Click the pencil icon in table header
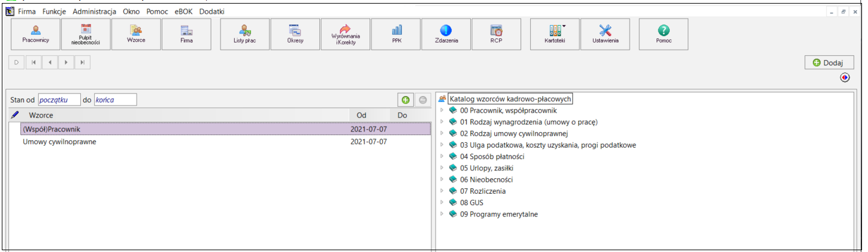868x252 pixels. click(15, 114)
